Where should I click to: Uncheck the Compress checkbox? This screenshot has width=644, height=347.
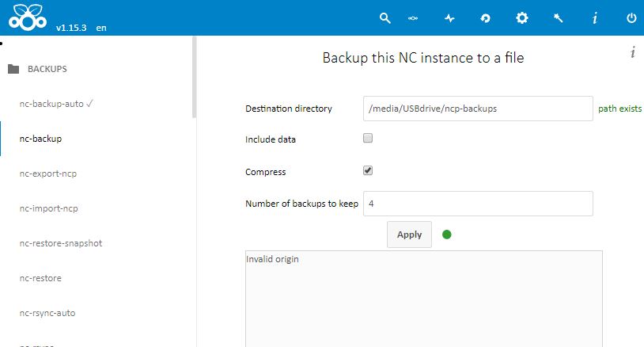click(368, 170)
